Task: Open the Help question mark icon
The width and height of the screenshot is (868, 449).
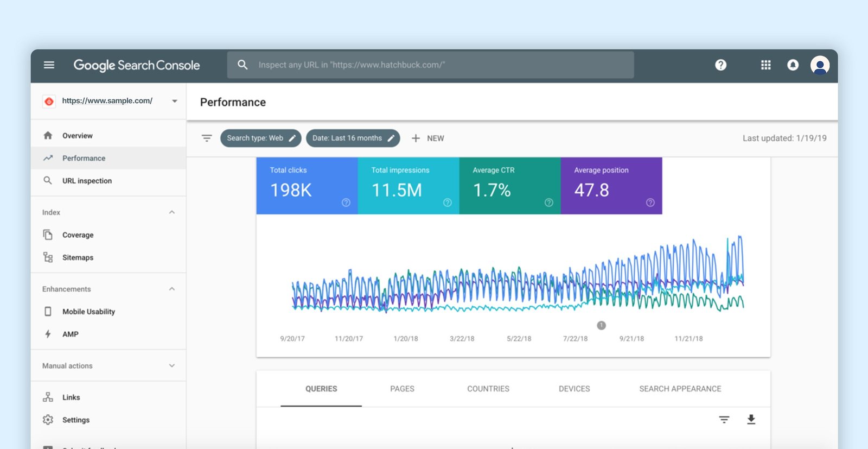Action: pyautogui.click(x=720, y=65)
